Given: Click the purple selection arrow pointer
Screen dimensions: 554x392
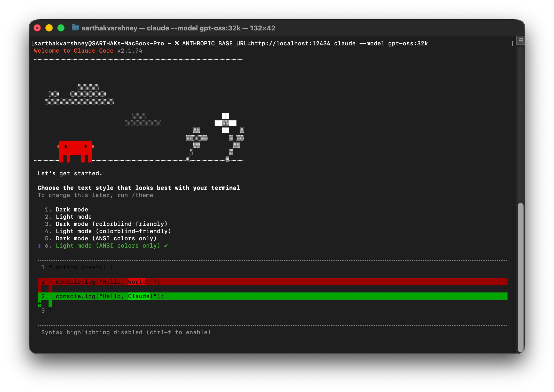Looking at the screenshot, I should click(39, 246).
